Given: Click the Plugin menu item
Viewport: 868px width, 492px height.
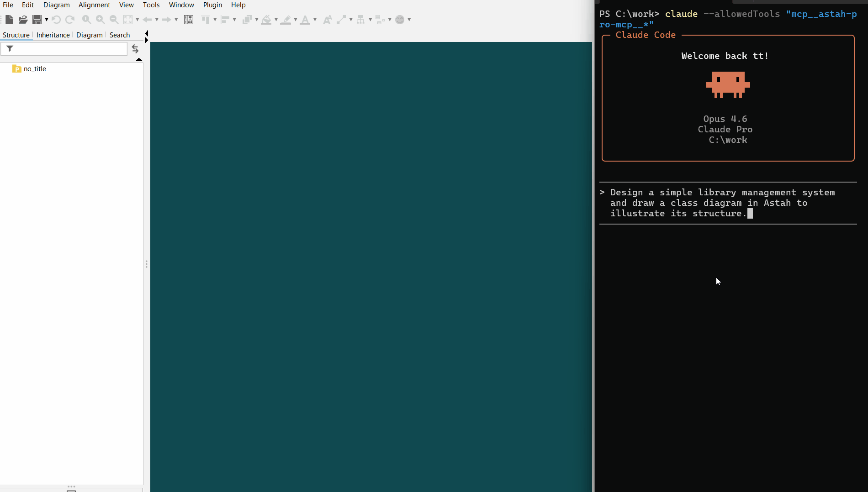Looking at the screenshot, I should tap(212, 5).
